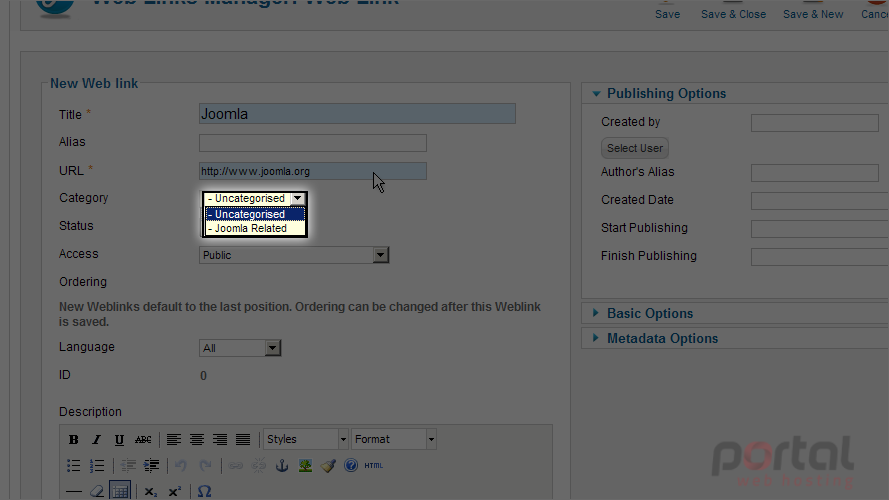The height and width of the screenshot is (500, 889).
Task: Insert special character omega icon
Action: pyautogui.click(x=204, y=491)
